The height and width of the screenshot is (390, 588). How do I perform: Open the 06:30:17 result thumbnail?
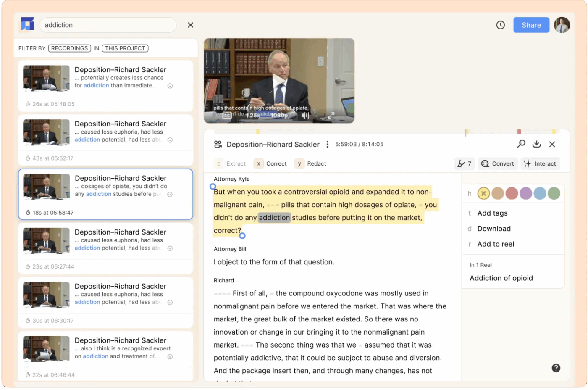(x=46, y=295)
